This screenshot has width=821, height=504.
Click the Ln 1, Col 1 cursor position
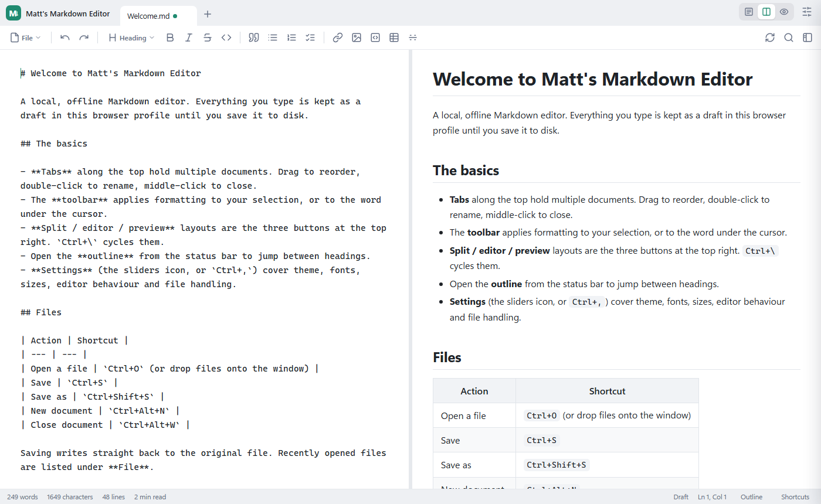pyautogui.click(x=712, y=497)
